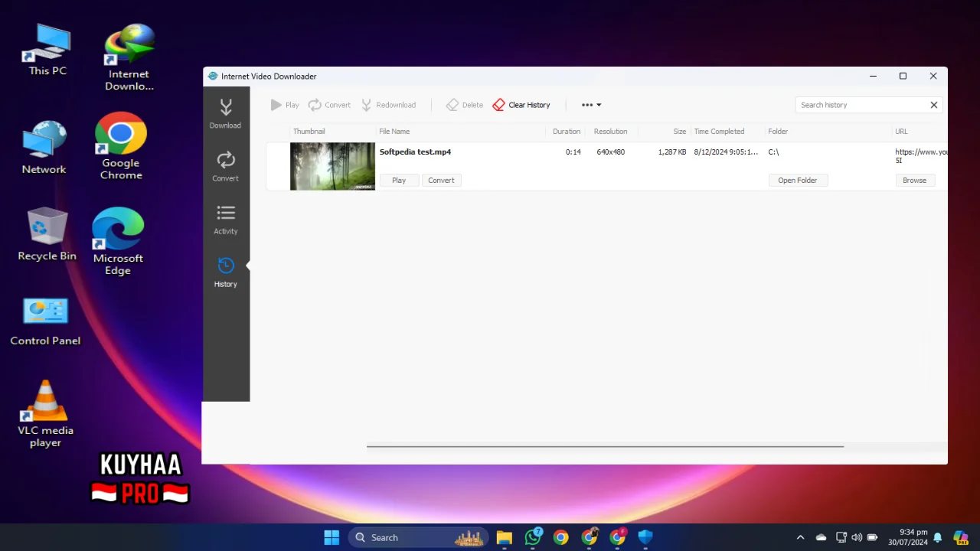Open the battery tray icon
The width and height of the screenshot is (980, 551).
pyautogui.click(x=872, y=537)
